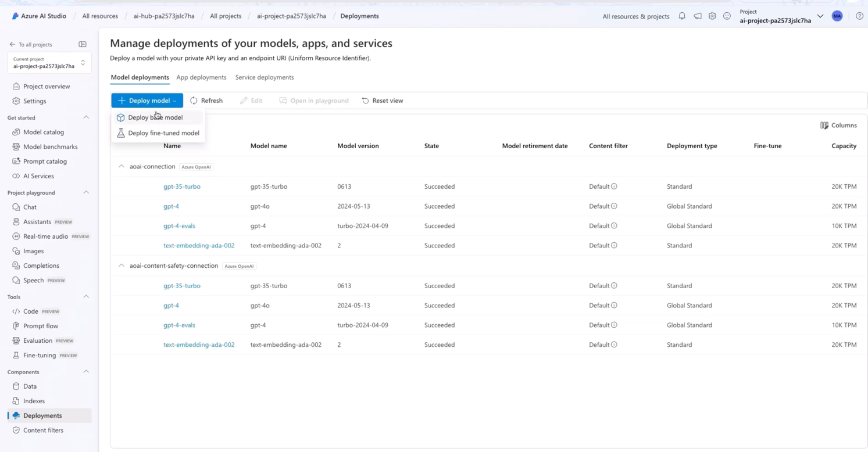Click the Edit toolbar button
The width and height of the screenshot is (868, 452).
click(x=251, y=101)
